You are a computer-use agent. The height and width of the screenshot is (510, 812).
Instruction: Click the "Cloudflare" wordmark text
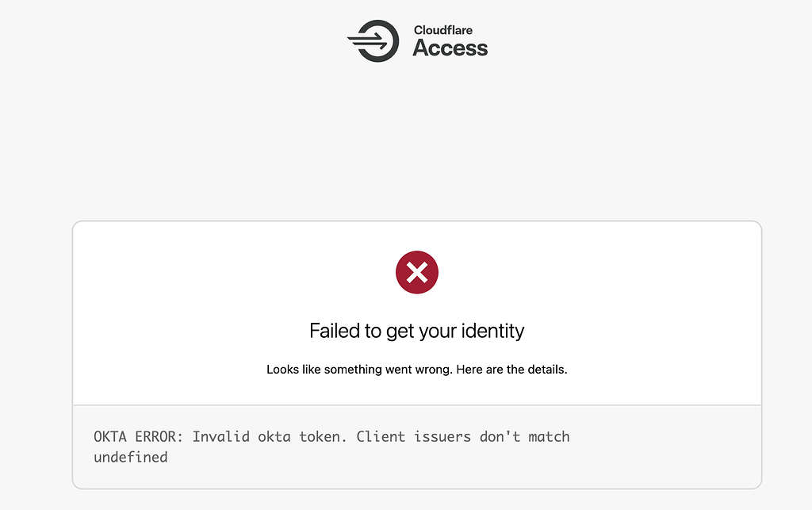tap(442, 30)
